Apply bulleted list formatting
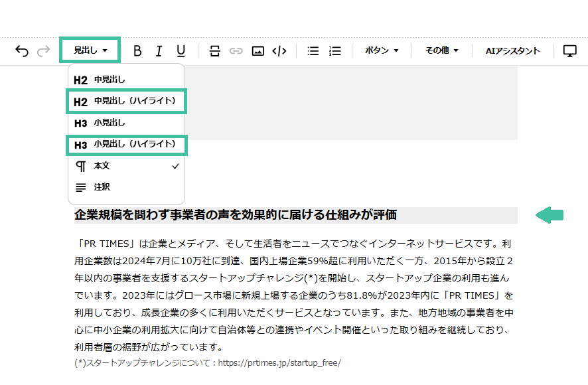588x385 pixels. tap(313, 51)
